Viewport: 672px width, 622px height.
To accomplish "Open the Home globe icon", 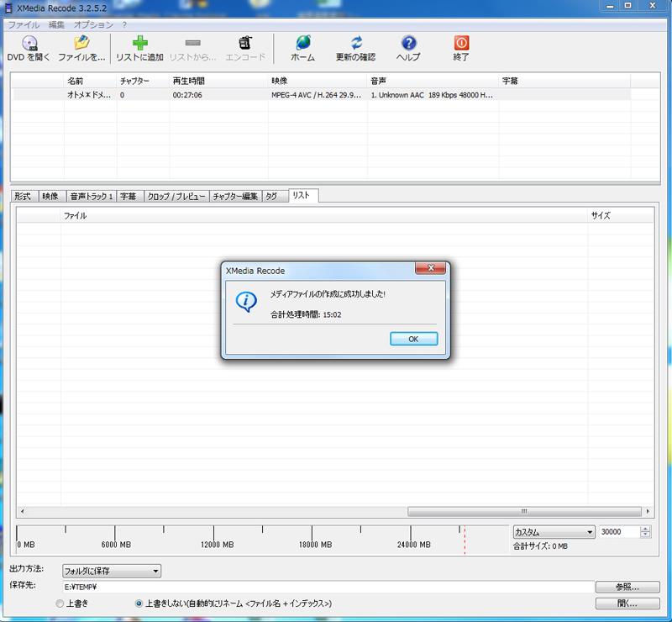I will pyautogui.click(x=303, y=48).
